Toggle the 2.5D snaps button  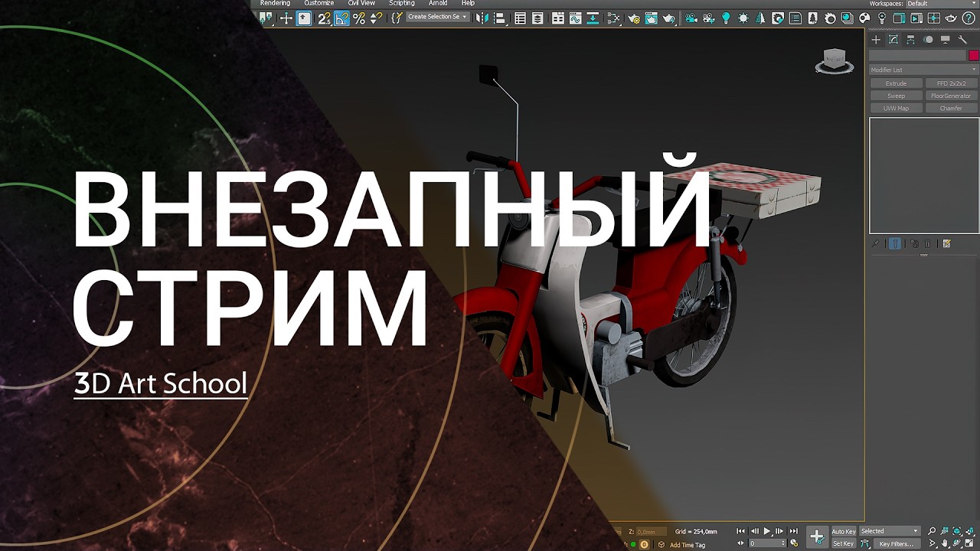pyautogui.click(x=324, y=18)
